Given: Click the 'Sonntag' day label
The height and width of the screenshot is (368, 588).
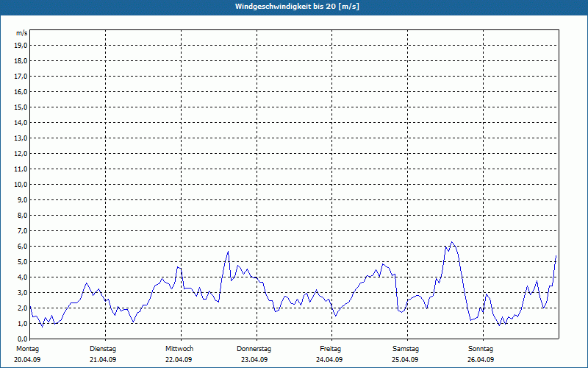Looking at the screenshot, I should click(481, 349).
